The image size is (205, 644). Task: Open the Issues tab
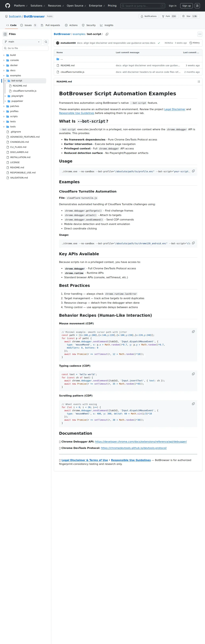click(x=28, y=25)
